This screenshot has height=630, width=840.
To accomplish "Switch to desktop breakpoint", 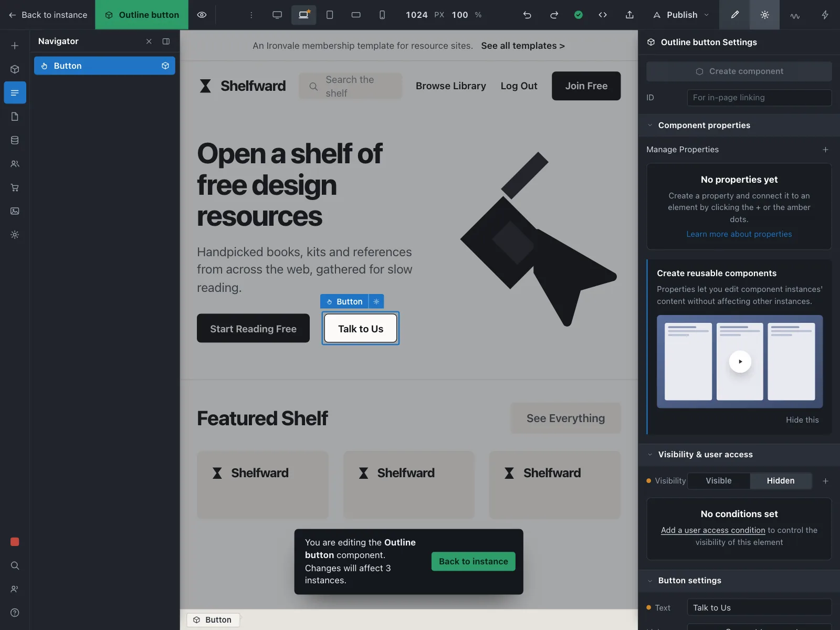I will (277, 15).
